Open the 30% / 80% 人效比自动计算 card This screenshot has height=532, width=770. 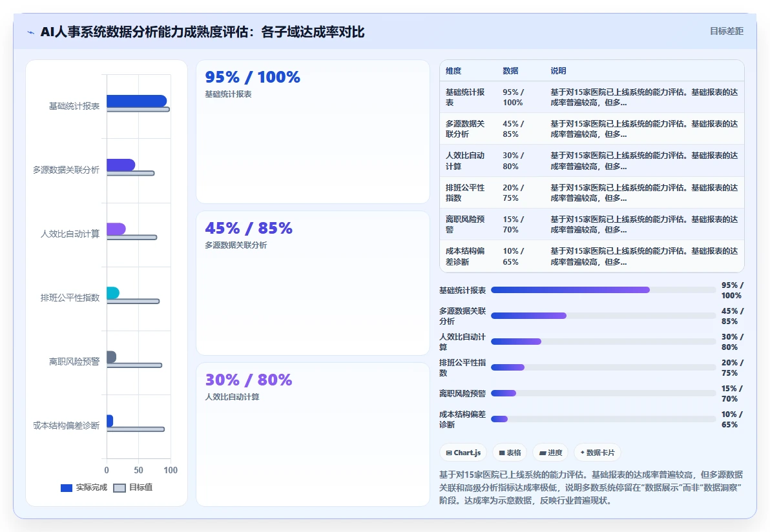pyautogui.click(x=313, y=435)
